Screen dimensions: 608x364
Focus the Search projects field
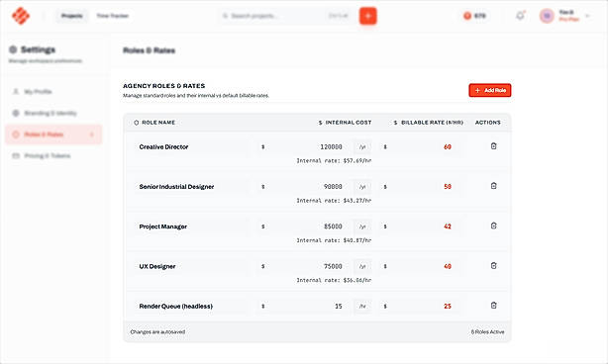(x=286, y=16)
